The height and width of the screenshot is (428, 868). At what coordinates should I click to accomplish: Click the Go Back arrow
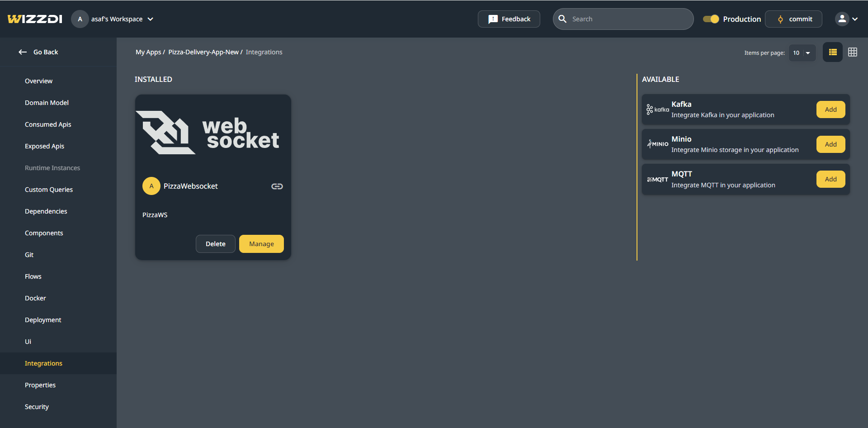[23, 52]
